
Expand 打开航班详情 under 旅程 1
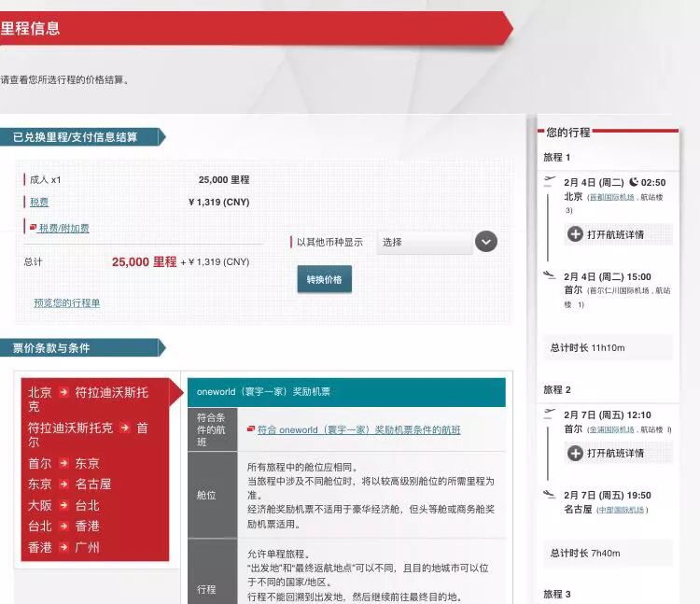click(x=619, y=234)
